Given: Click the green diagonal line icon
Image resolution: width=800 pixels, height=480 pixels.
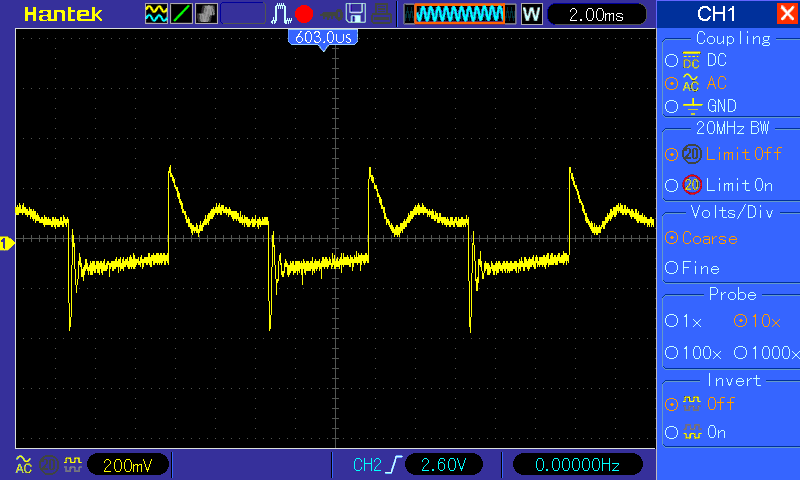Looking at the screenshot, I should [x=181, y=14].
